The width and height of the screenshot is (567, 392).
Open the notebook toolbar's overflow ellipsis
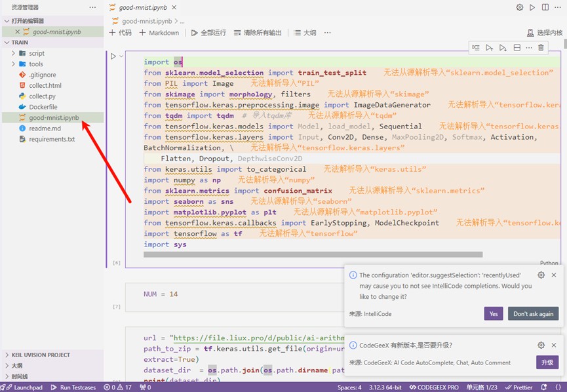tap(327, 33)
